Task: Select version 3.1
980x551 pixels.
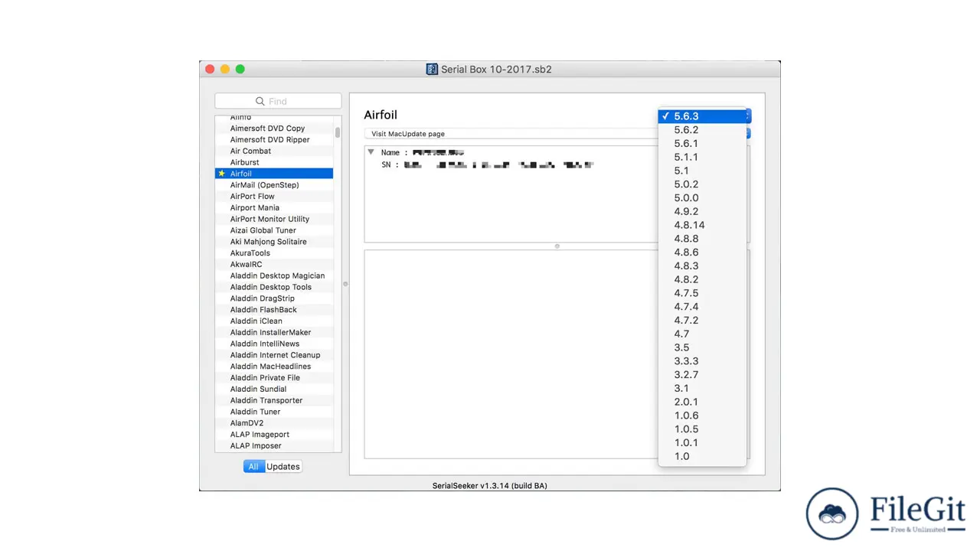Action: tap(702, 388)
